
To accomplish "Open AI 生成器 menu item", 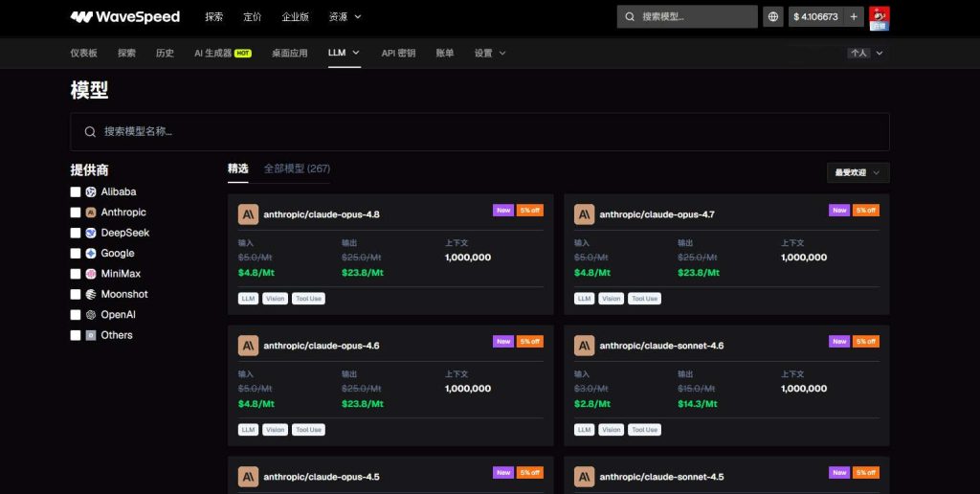I will tap(213, 54).
